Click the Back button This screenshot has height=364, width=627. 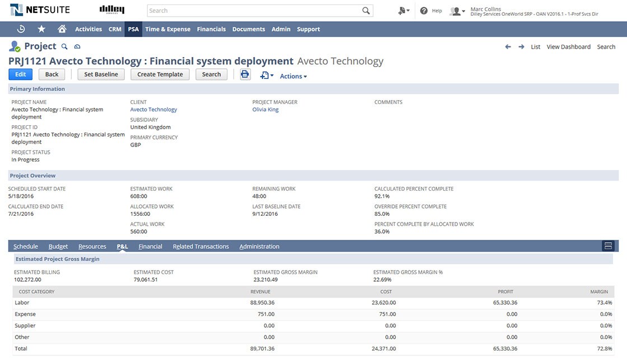coord(52,74)
